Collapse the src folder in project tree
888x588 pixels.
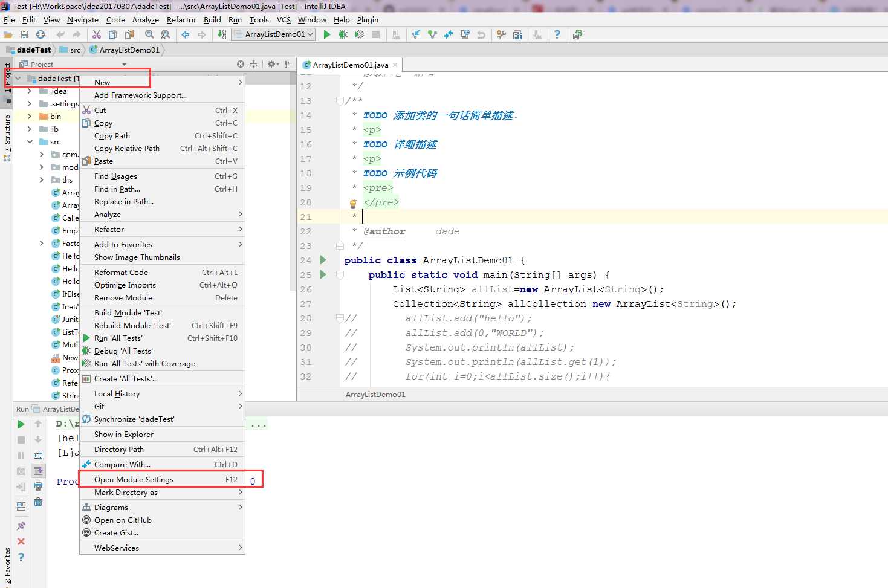(30, 141)
